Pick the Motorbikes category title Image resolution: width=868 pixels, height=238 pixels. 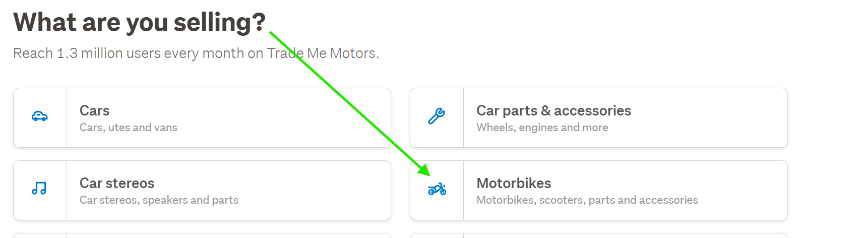coord(514,183)
